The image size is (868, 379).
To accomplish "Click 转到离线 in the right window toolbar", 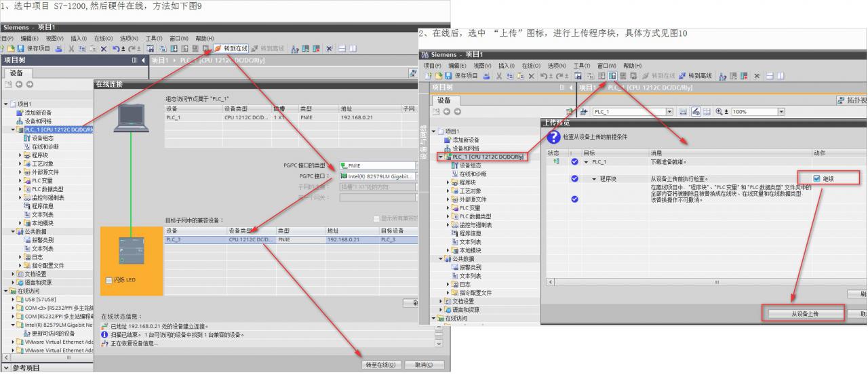I will (x=696, y=75).
